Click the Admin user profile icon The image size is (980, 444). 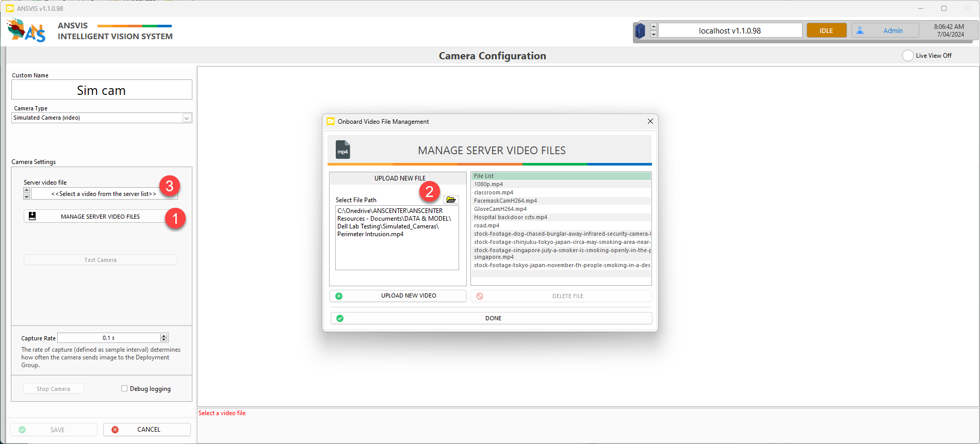860,31
